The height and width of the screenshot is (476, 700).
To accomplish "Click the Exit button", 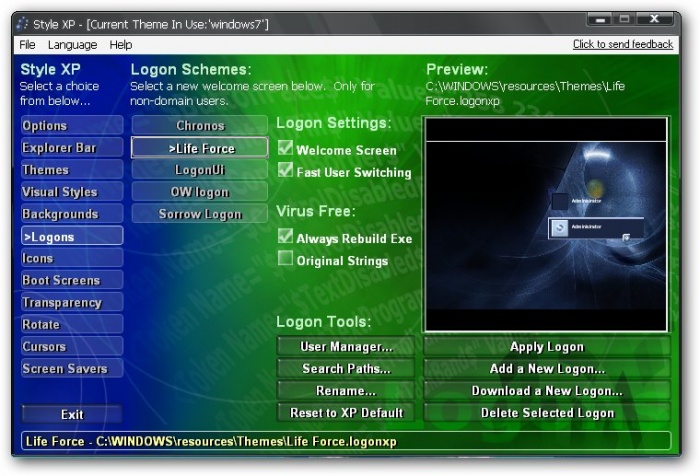I will [x=72, y=414].
